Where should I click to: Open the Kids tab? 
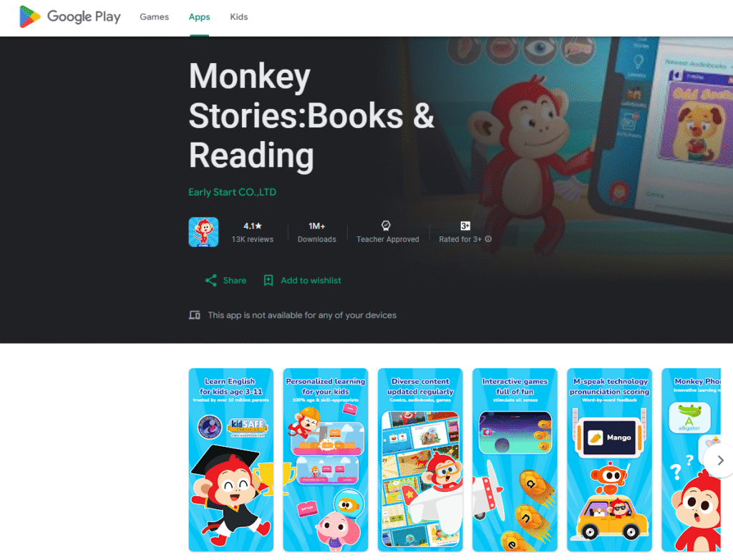coord(239,17)
